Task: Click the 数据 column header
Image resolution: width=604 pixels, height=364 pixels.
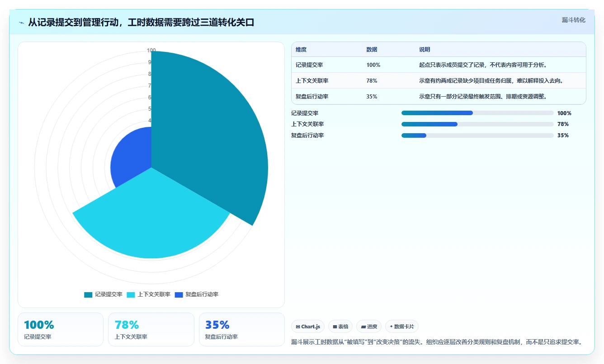Action: [372, 50]
